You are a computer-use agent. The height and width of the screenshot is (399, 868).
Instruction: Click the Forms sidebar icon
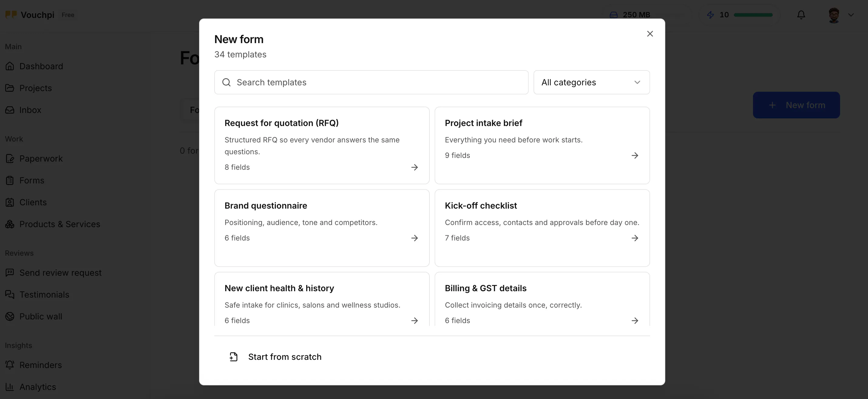pos(10,180)
